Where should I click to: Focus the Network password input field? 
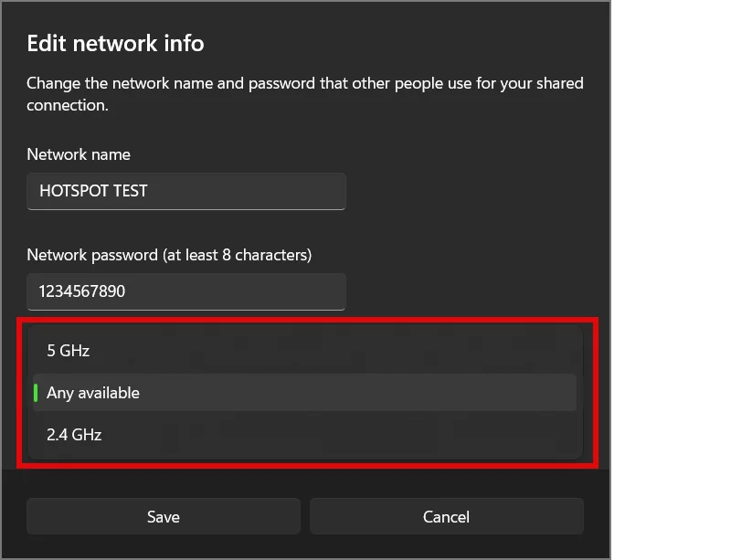click(186, 291)
